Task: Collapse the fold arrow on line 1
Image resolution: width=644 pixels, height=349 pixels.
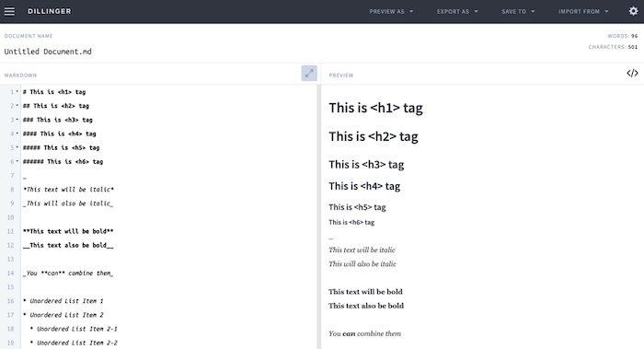Action: (x=17, y=92)
